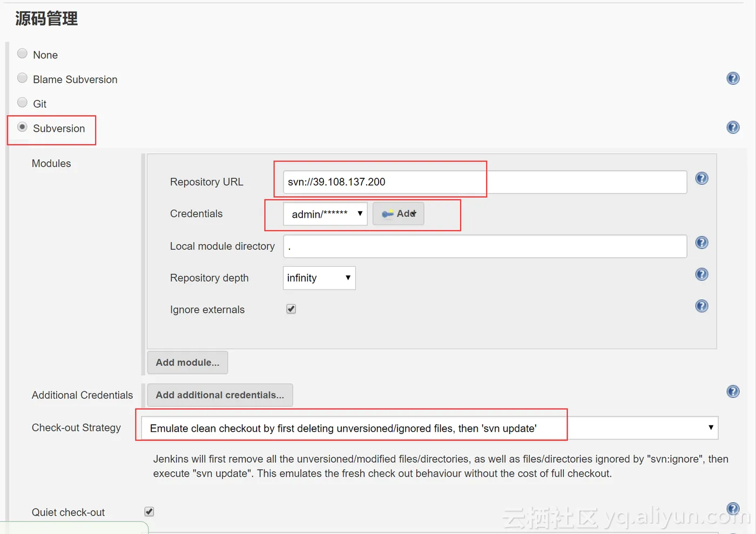
Task: Open the admin credentials dropdown
Action: [325, 214]
